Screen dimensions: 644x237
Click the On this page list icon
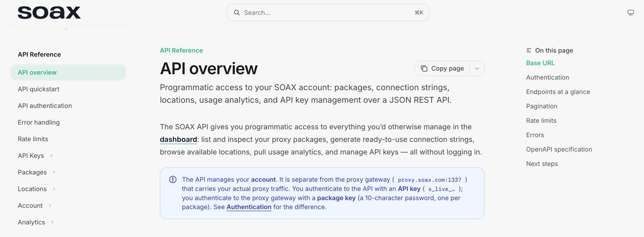pos(529,50)
